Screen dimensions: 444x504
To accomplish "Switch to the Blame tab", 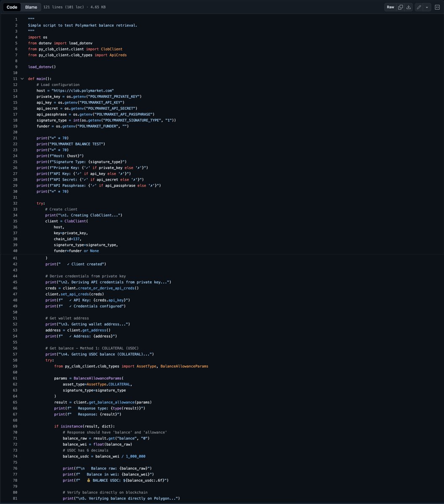I will coord(31,7).
